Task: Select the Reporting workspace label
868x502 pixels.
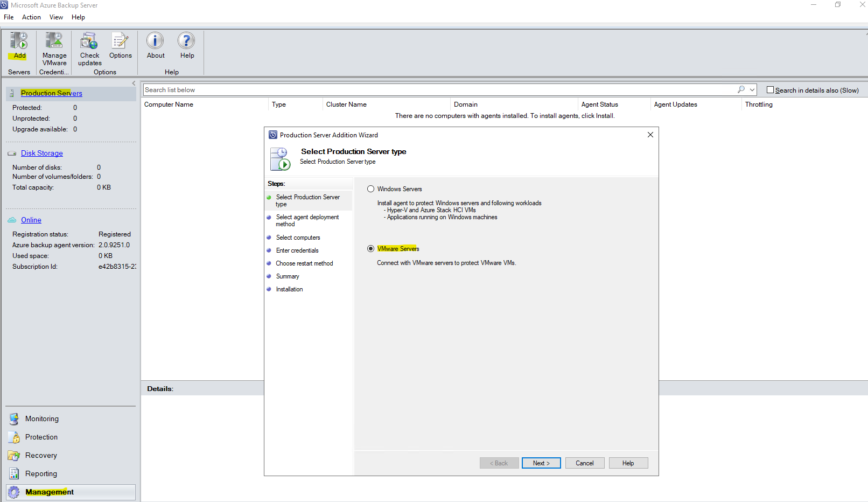Action: tap(41, 474)
